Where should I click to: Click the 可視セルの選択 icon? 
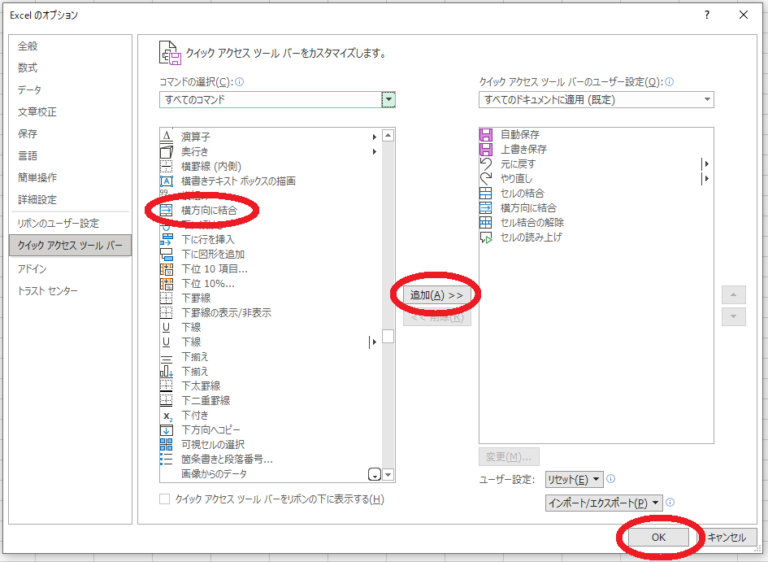[x=167, y=444]
